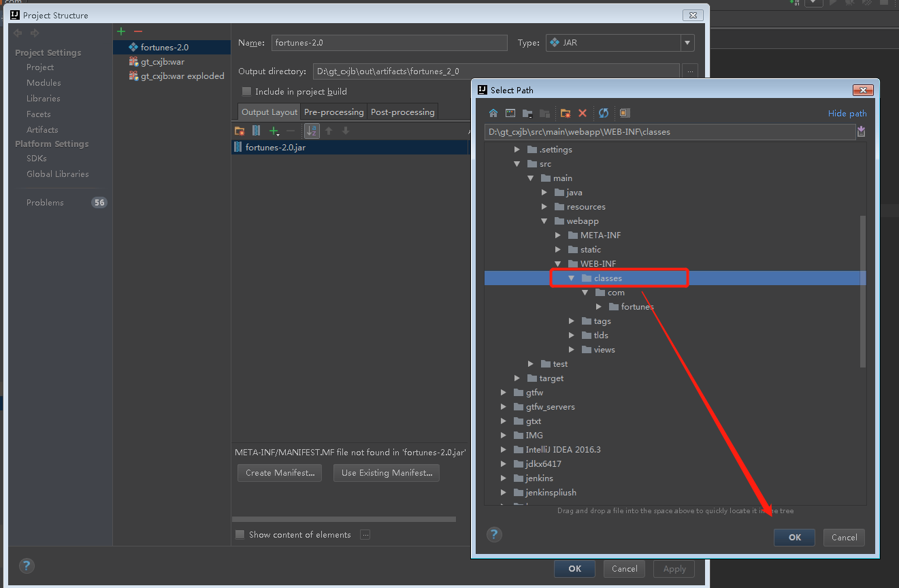Refresh the file tree in Select Path dialog

point(603,113)
